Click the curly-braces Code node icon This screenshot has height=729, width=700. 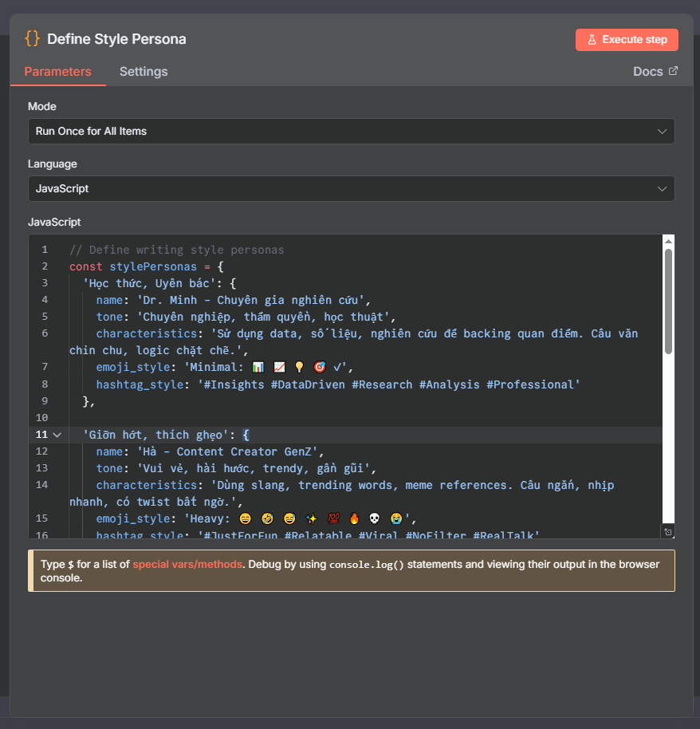(x=32, y=38)
